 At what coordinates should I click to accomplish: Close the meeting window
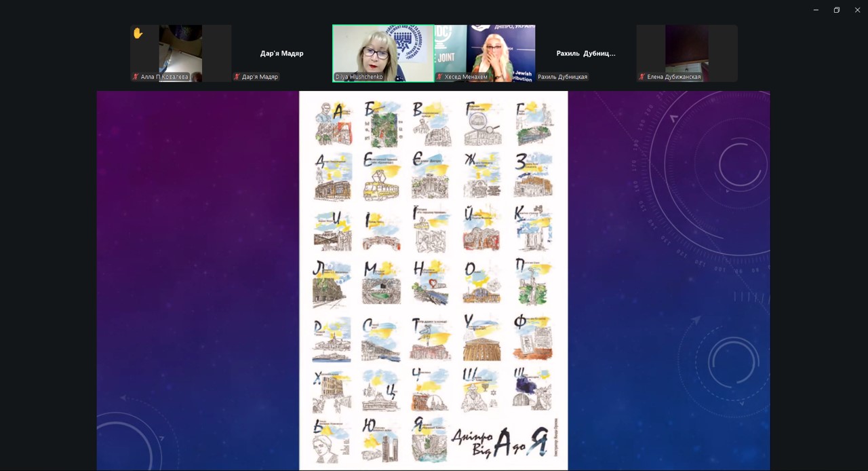(857, 10)
